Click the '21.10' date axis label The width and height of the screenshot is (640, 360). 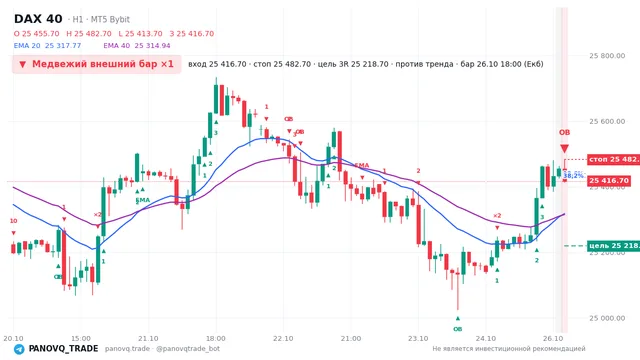pos(148,338)
